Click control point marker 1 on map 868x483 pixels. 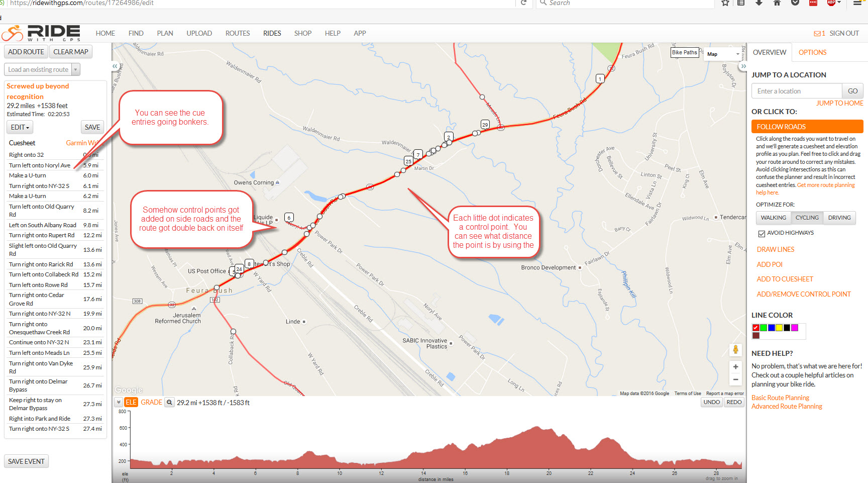[x=600, y=78]
